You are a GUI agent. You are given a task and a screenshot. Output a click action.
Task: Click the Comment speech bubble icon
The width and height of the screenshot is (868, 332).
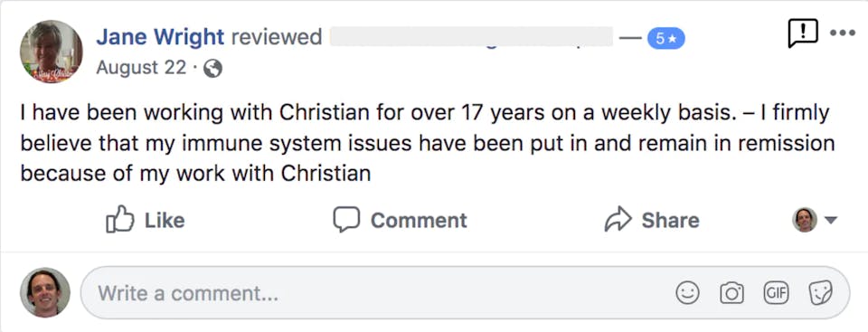pyautogui.click(x=346, y=220)
